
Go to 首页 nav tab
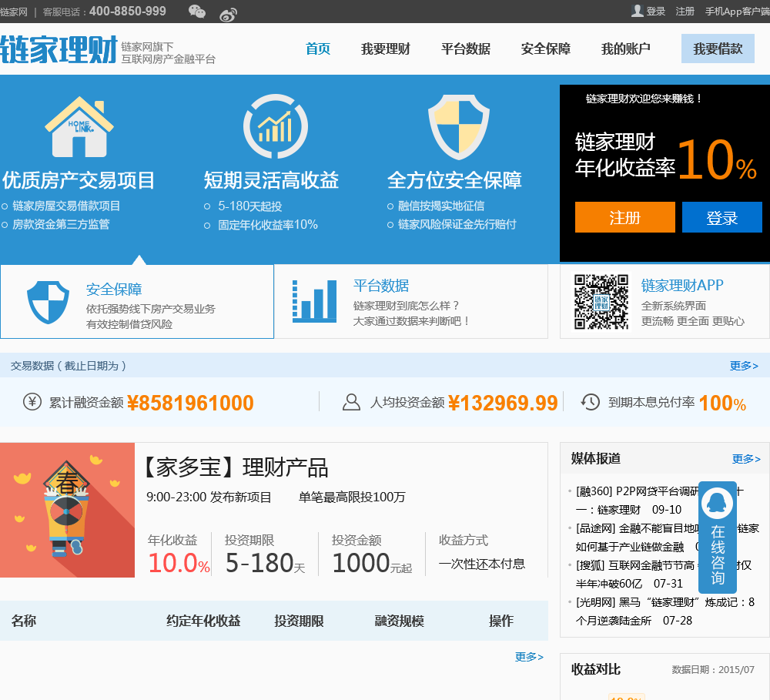[318, 49]
